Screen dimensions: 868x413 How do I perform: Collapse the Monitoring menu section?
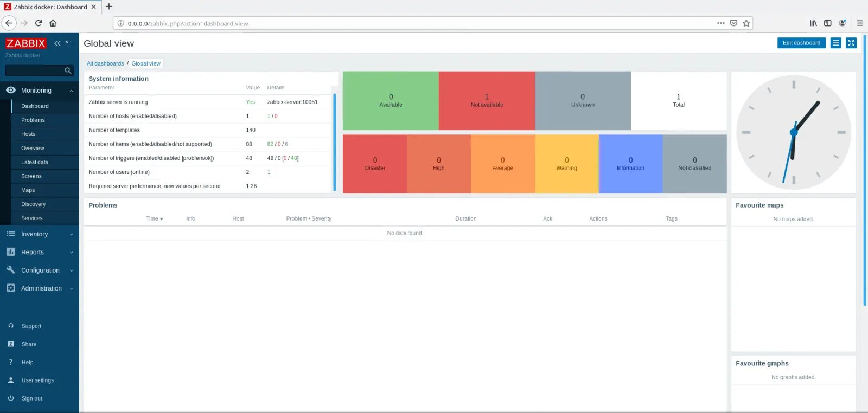40,91
